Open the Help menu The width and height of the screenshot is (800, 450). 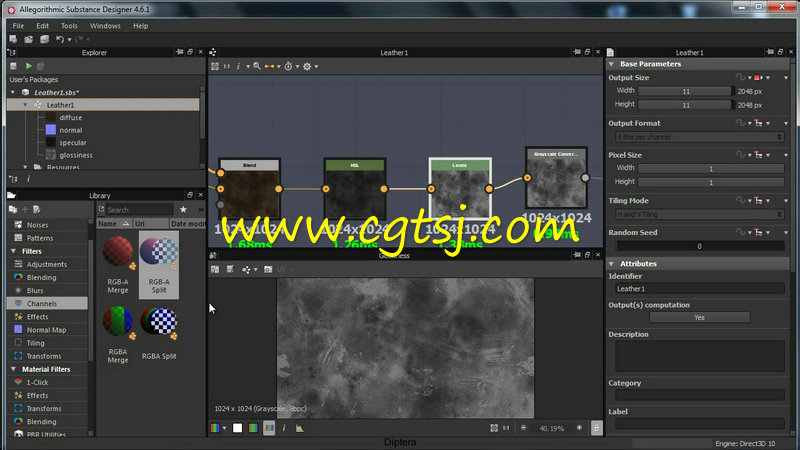click(140, 26)
